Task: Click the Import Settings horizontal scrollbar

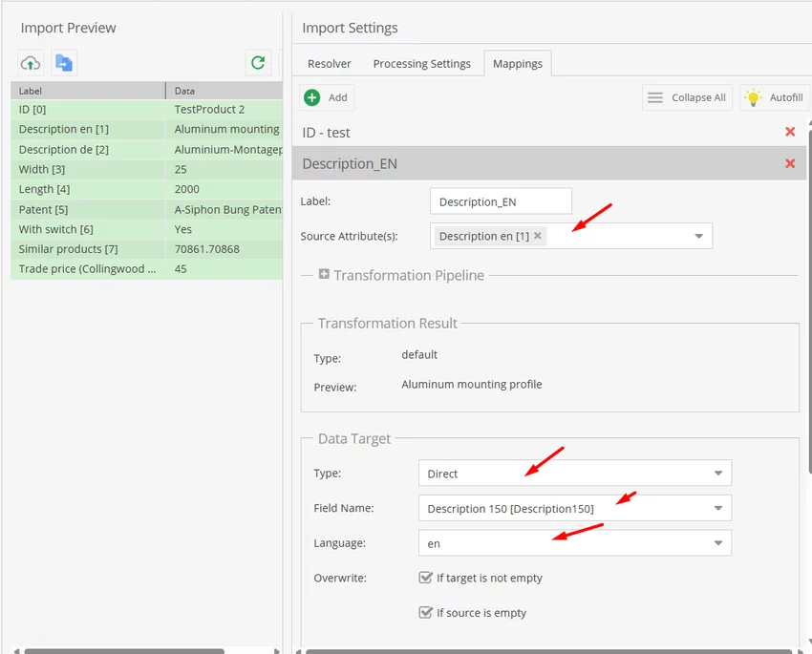Action: tap(549, 651)
